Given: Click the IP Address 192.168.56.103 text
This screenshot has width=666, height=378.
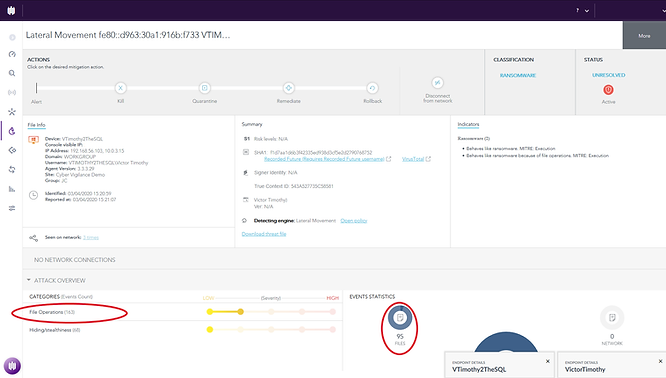Looking at the screenshot, I should pos(85,151).
